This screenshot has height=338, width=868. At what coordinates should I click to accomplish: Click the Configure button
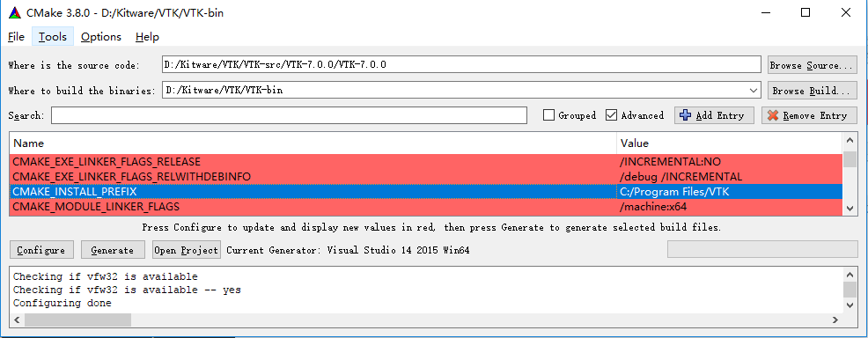coord(41,249)
